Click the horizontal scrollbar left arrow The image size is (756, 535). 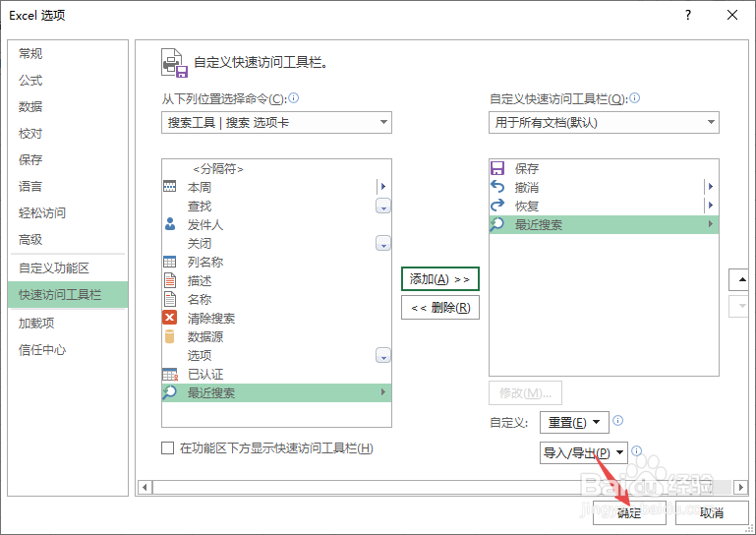(x=145, y=487)
